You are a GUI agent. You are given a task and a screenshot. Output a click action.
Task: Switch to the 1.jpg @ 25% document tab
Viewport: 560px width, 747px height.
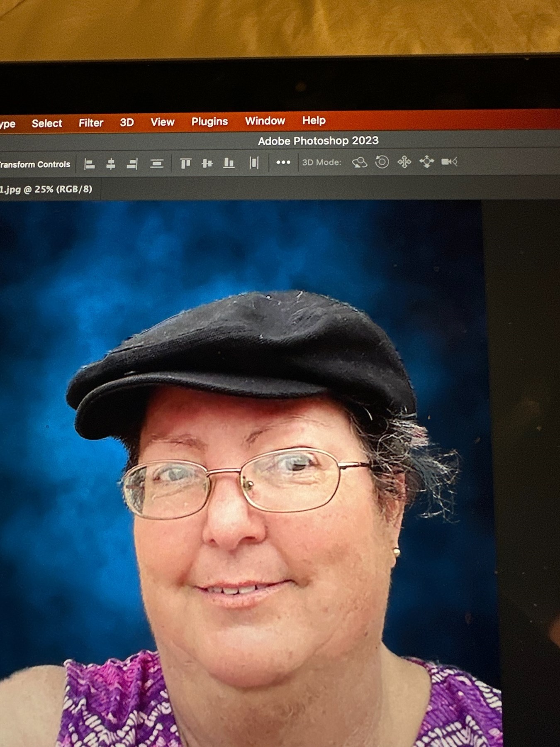46,189
